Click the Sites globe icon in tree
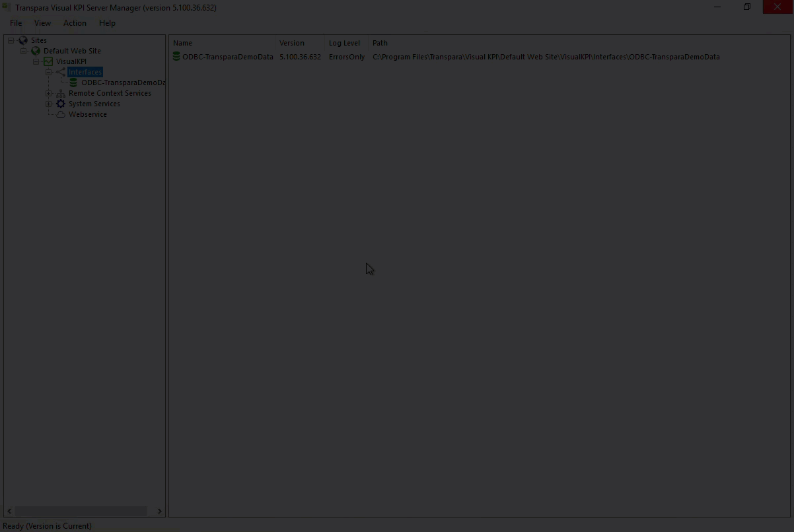Viewport: 794px width, 532px height. pos(23,40)
